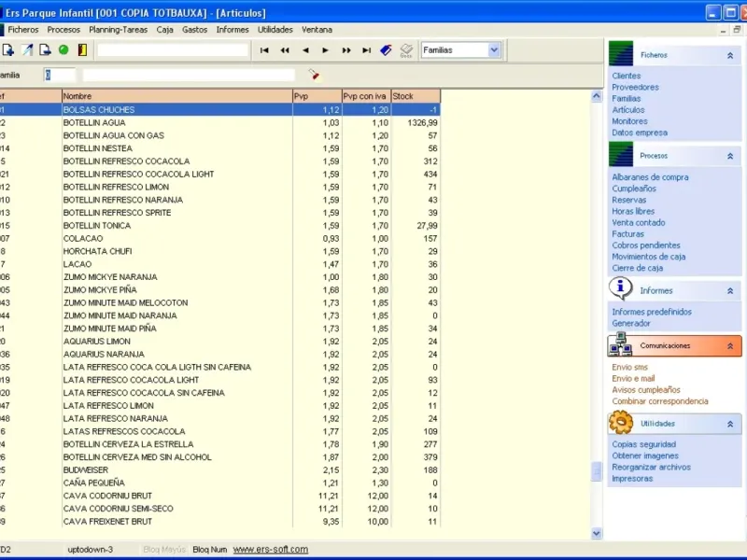Open the Utilidades menu
Screen dimensions: 747x560
[x=275, y=30]
